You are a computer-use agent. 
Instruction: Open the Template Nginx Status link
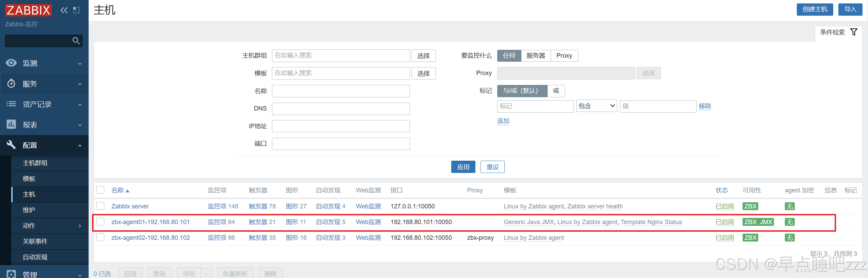(x=651, y=222)
